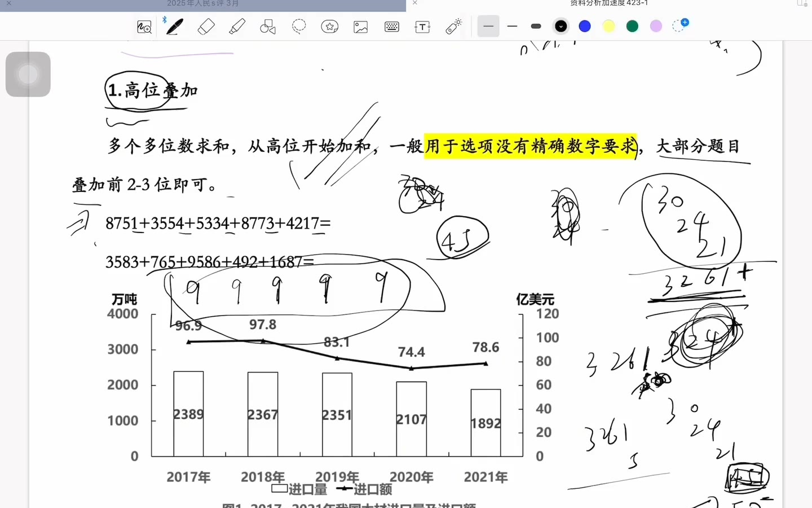Insert an image with Image tool

360,27
